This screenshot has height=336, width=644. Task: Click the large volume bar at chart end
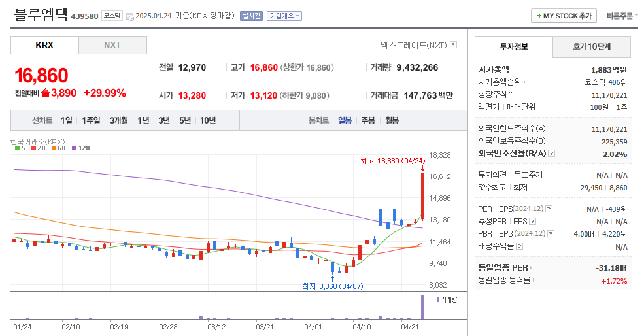click(422, 307)
